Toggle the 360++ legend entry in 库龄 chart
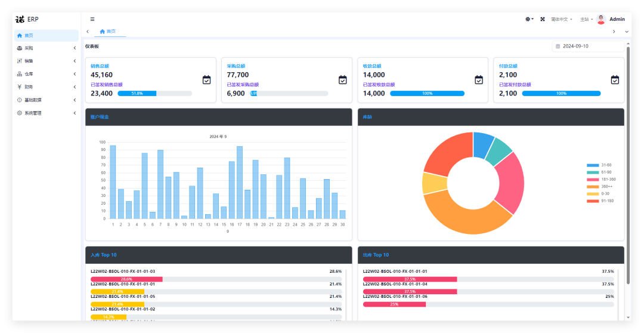 pyautogui.click(x=599, y=187)
